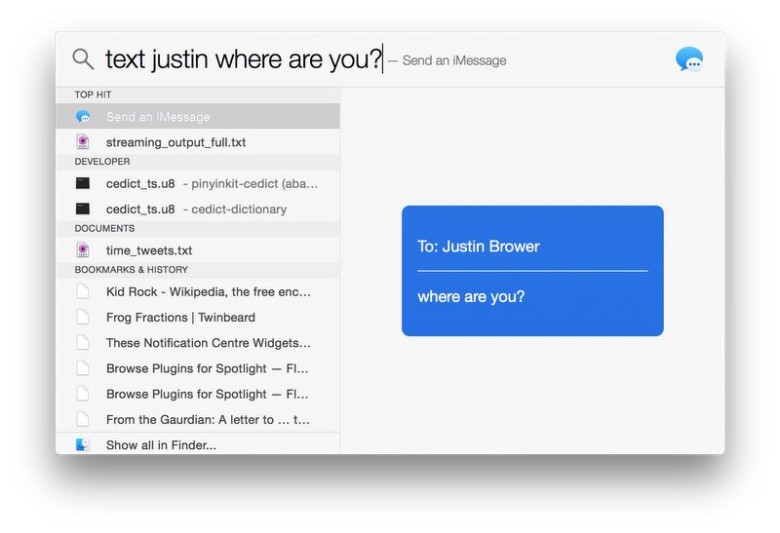Click the To: Justin Brower recipient line
Screen dimensions: 780x533
(x=478, y=247)
